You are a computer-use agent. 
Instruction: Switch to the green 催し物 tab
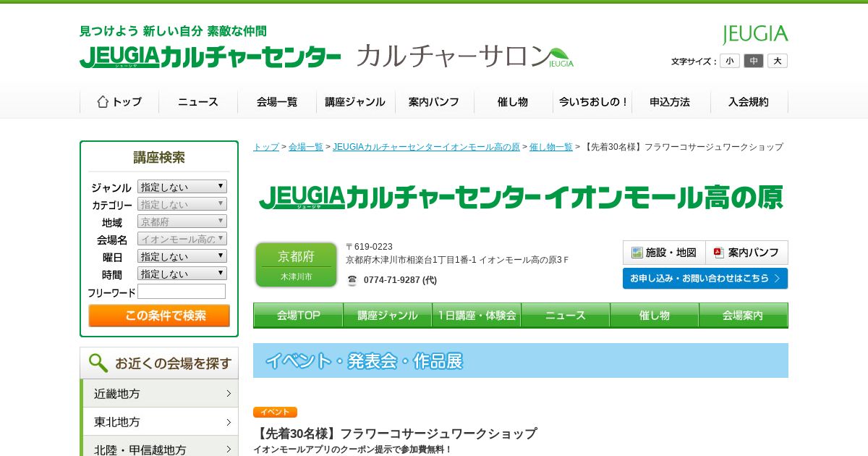(655, 316)
